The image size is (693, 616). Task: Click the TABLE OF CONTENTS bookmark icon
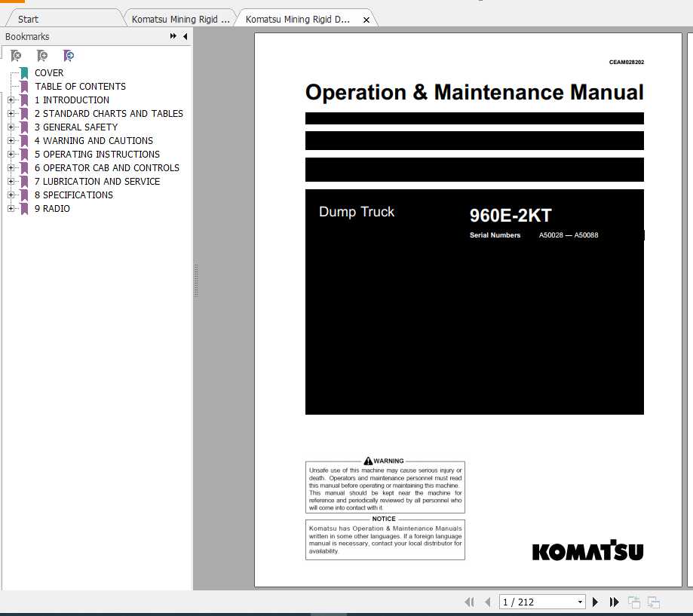click(24, 87)
